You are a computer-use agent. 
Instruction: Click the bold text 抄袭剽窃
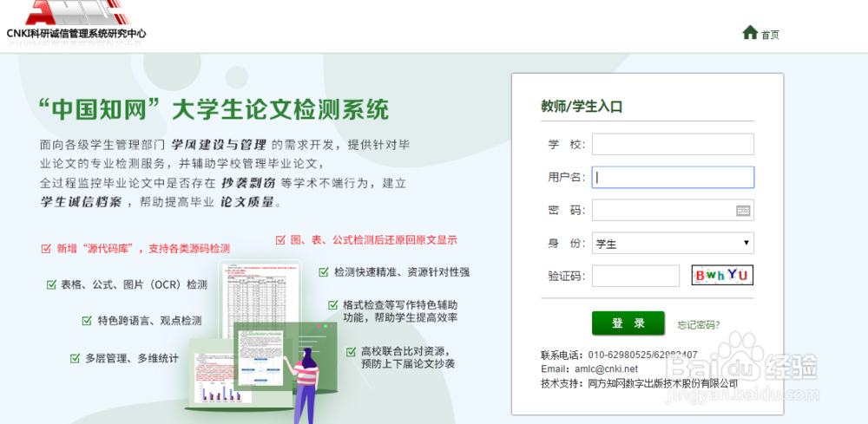coord(247,183)
